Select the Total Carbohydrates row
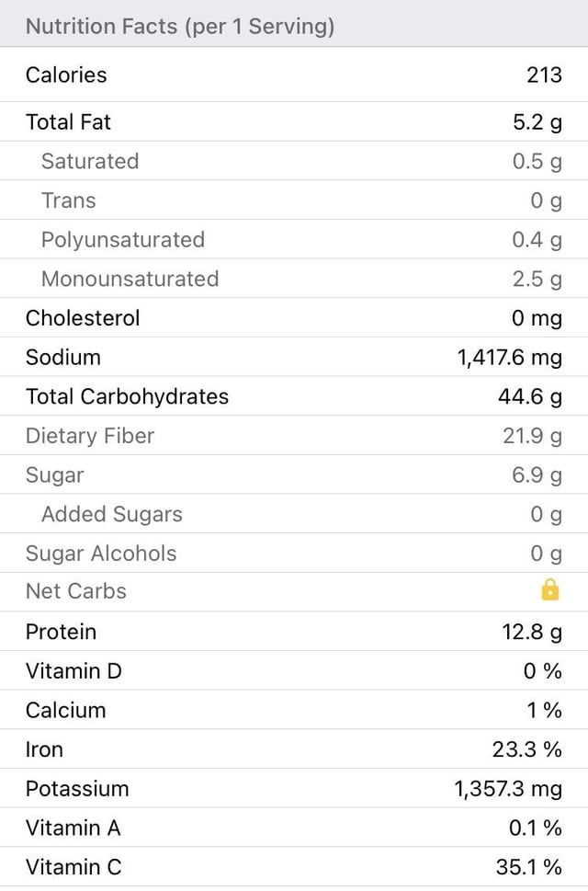588x891 pixels. 294,396
